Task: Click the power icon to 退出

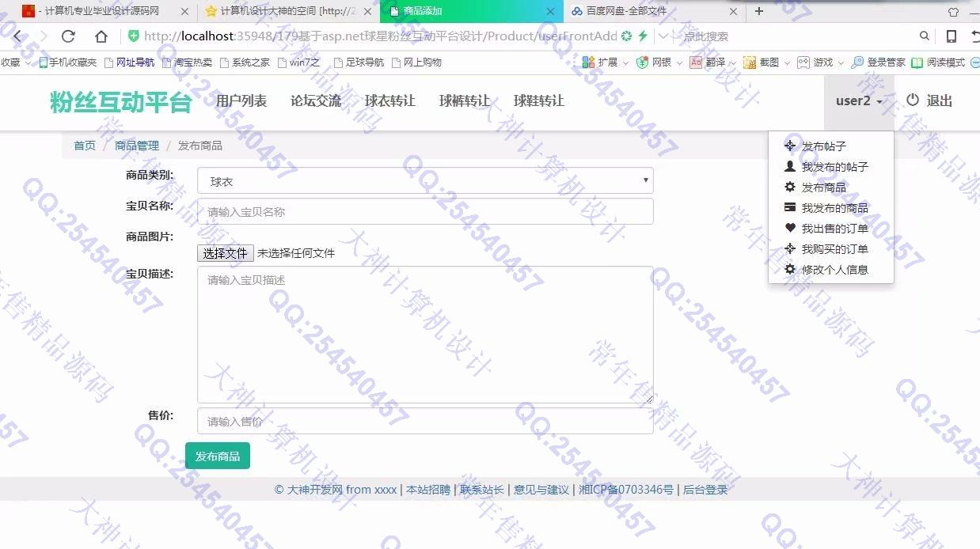Action: click(913, 100)
